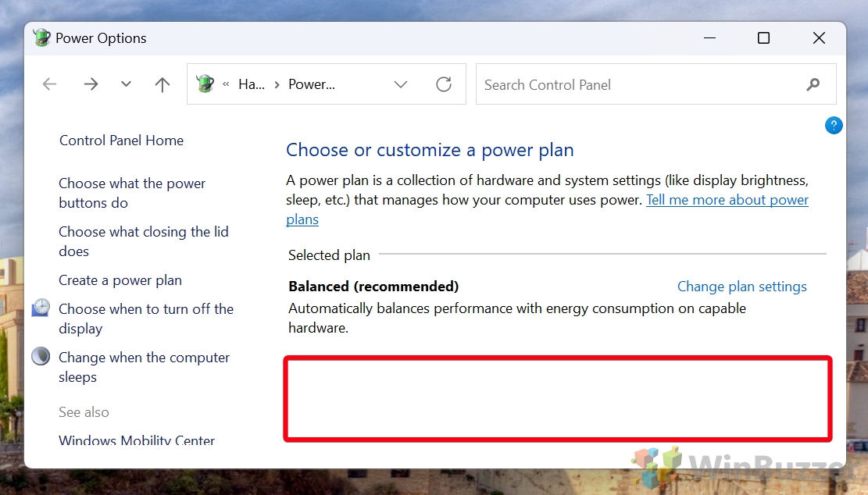Click the Forward navigation arrow
Viewport: 868px width, 495px height.
[91, 84]
